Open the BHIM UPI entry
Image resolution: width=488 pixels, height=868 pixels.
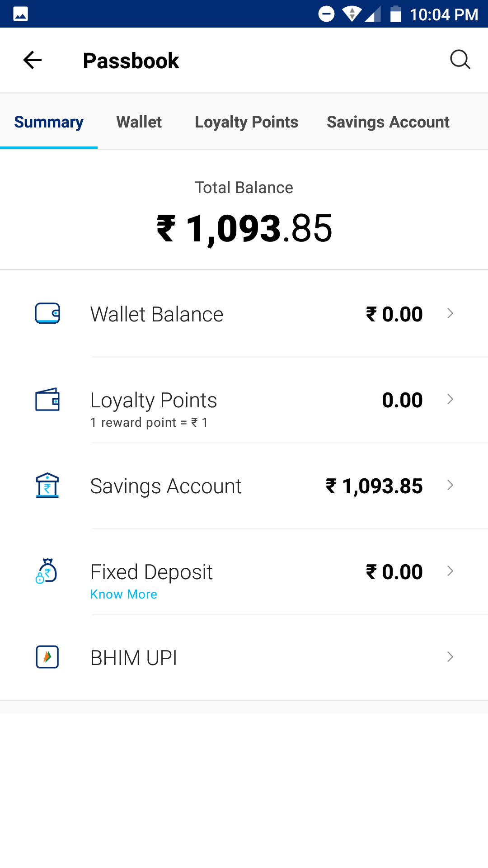[244, 657]
